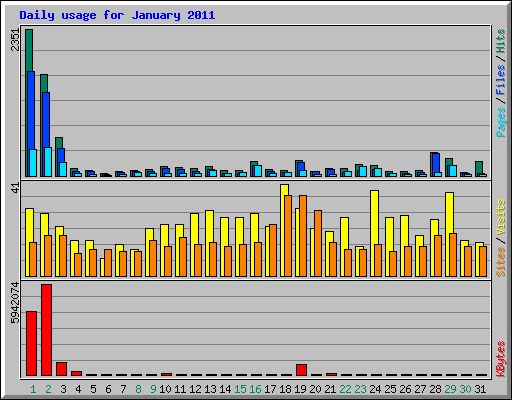
Task: Click day label 15 on the x-axis
Action: pyautogui.click(x=240, y=389)
